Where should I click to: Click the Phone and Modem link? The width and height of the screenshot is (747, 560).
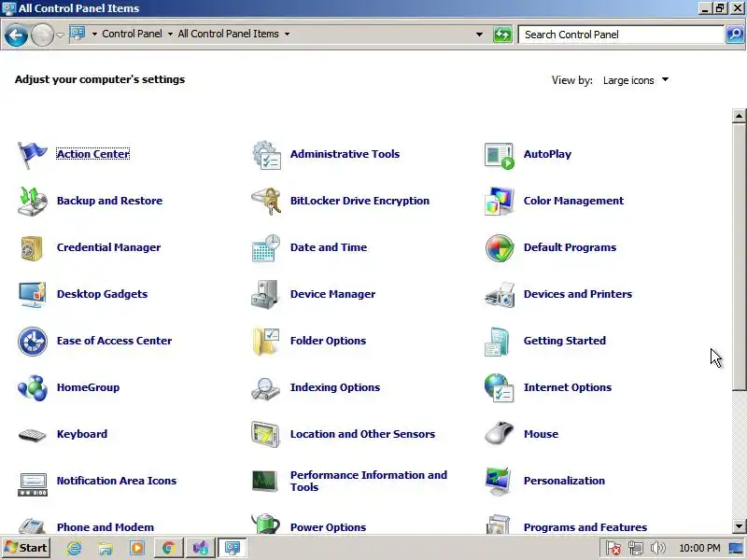point(106,527)
